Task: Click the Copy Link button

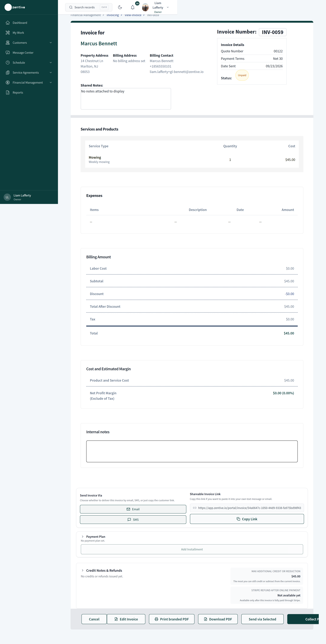Action: tap(247, 519)
